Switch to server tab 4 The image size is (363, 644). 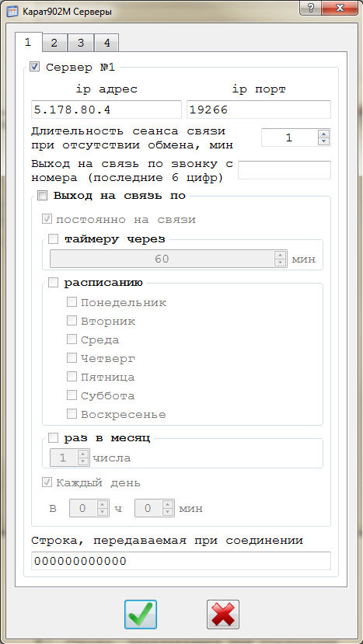[x=107, y=44]
